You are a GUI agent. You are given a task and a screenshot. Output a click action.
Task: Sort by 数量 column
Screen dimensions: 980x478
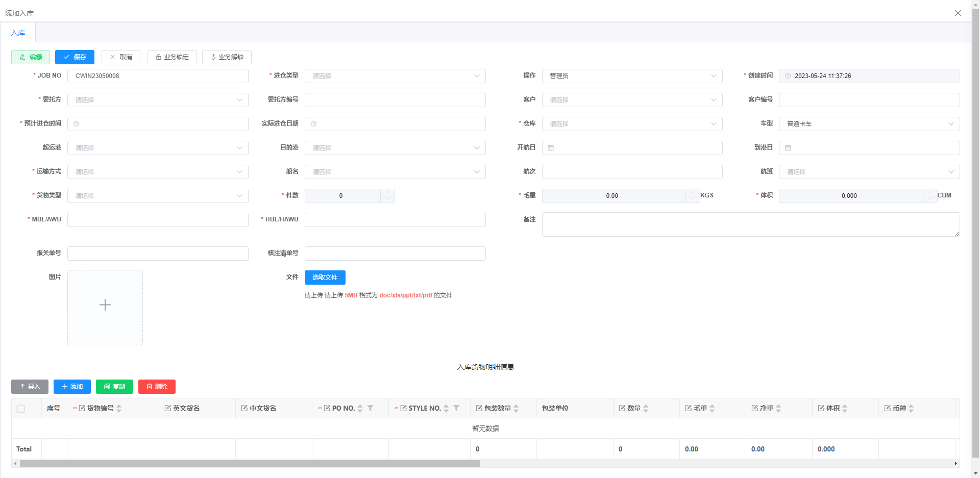(646, 409)
